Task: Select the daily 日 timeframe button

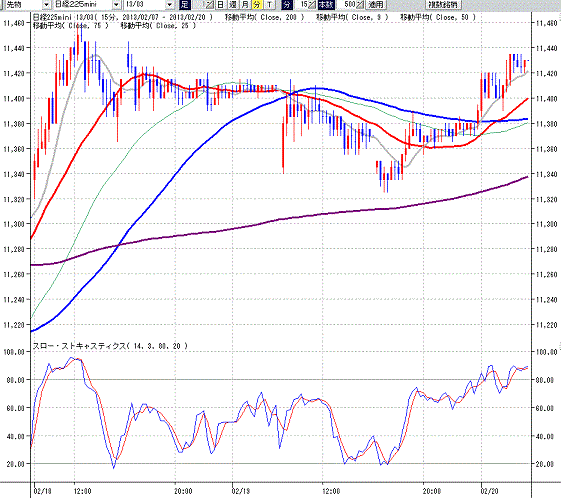Action: [x=220, y=5]
